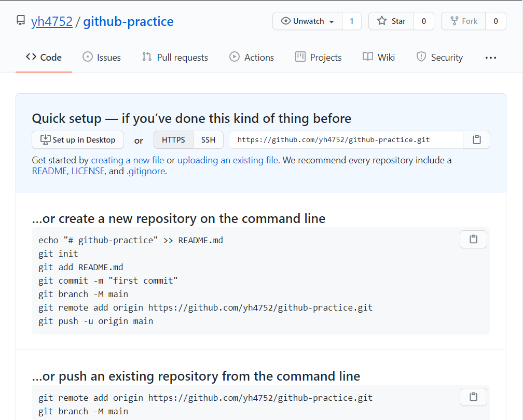Click Set up in Desktop button

point(78,139)
